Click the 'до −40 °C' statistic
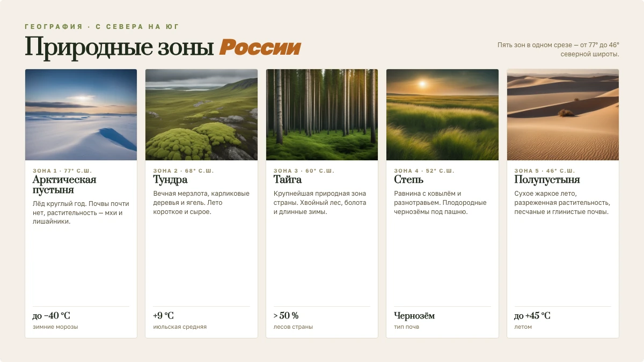This screenshot has width=644, height=362. coord(52,316)
